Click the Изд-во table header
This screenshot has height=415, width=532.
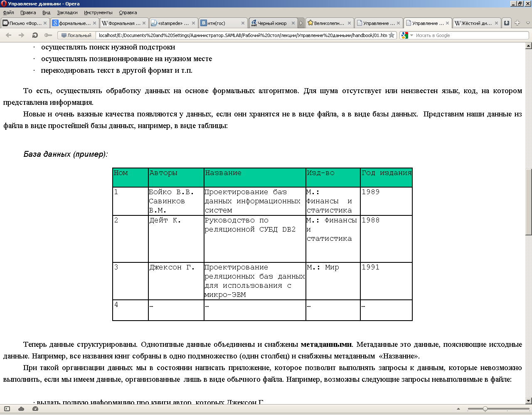(x=333, y=178)
